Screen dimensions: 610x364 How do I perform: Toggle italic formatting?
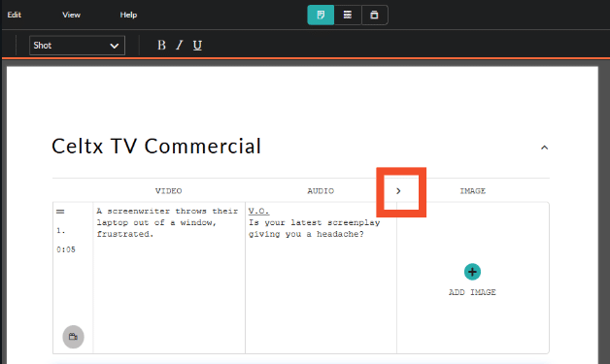[x=179, y=45]
